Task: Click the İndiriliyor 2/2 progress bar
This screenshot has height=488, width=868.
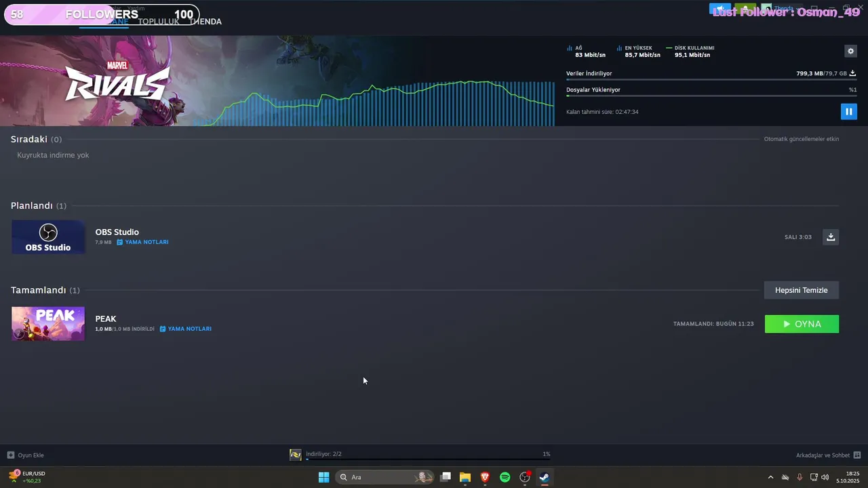Action: click(428, 459)
